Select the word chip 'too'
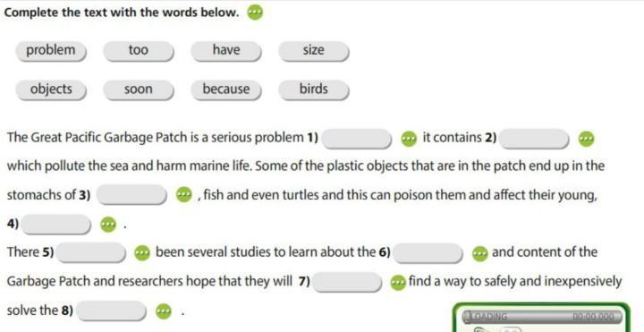The height and width of the screenshot is (332, 644). pyautogui.click(x=139, y=51)
